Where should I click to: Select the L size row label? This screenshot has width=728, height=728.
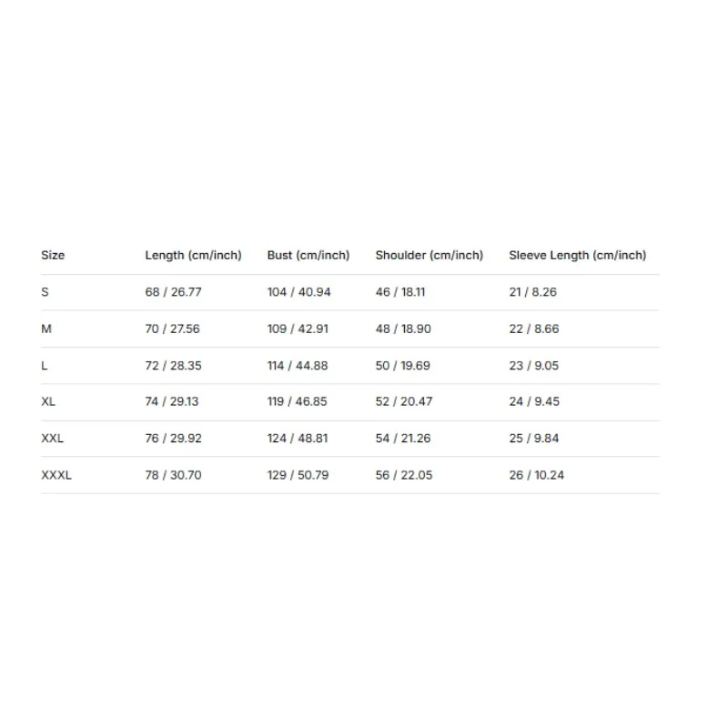pyautogui.click(x=45, y=365)
